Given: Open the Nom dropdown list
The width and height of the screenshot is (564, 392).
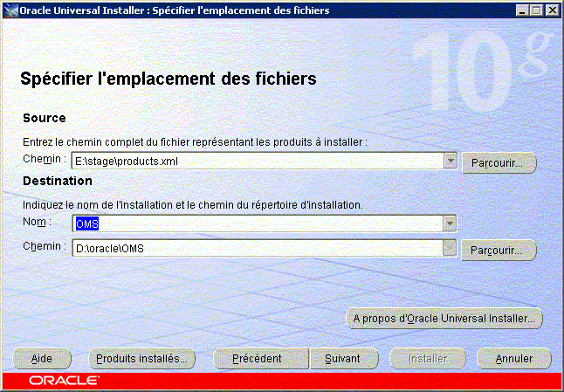Looking at the screenshot, I should point(451,224).
